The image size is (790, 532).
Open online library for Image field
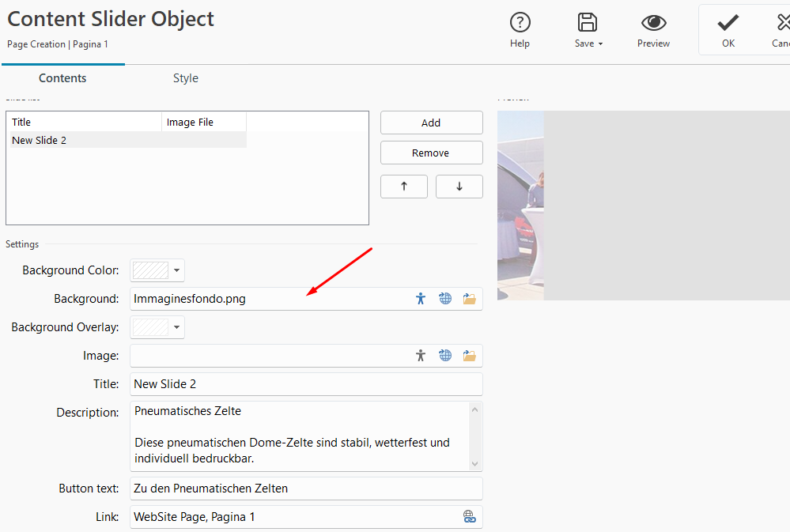point(445,356)
